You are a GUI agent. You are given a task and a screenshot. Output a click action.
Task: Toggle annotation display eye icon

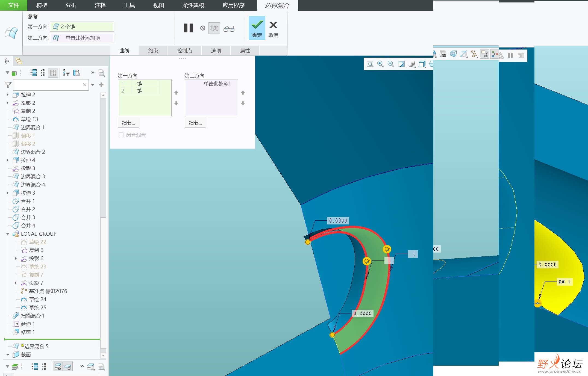pyautogui.click(x=485, y=54)
